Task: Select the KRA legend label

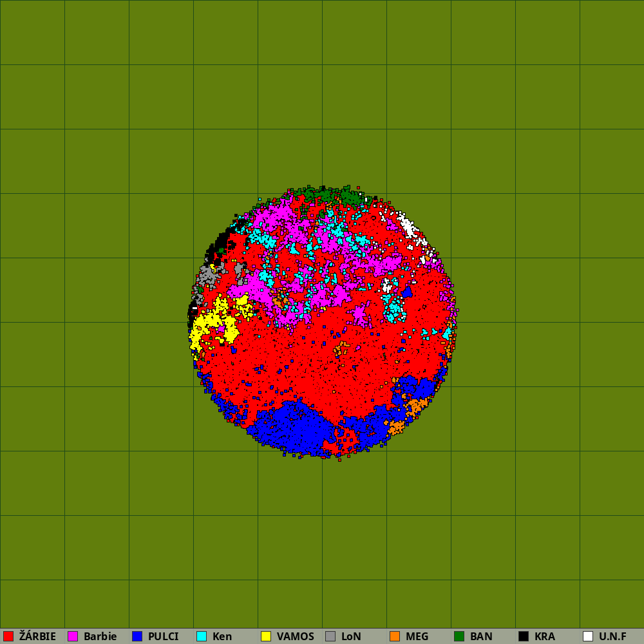Action: pos(545,636)
